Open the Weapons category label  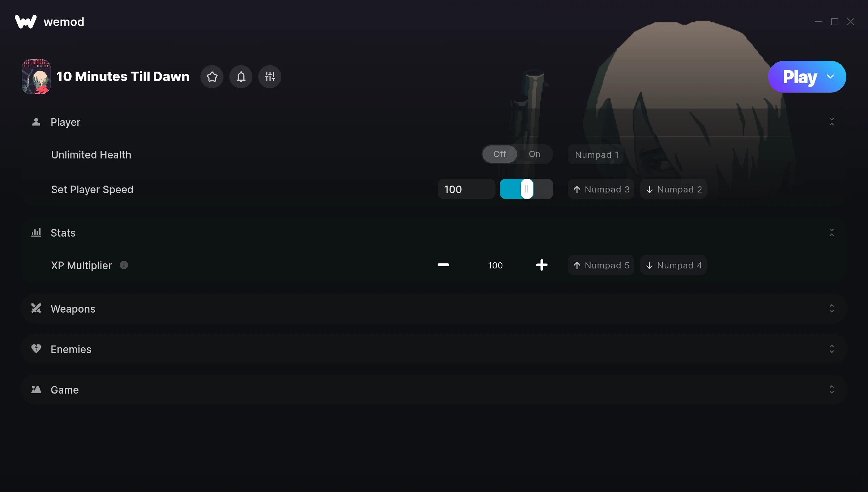[73, 309]
